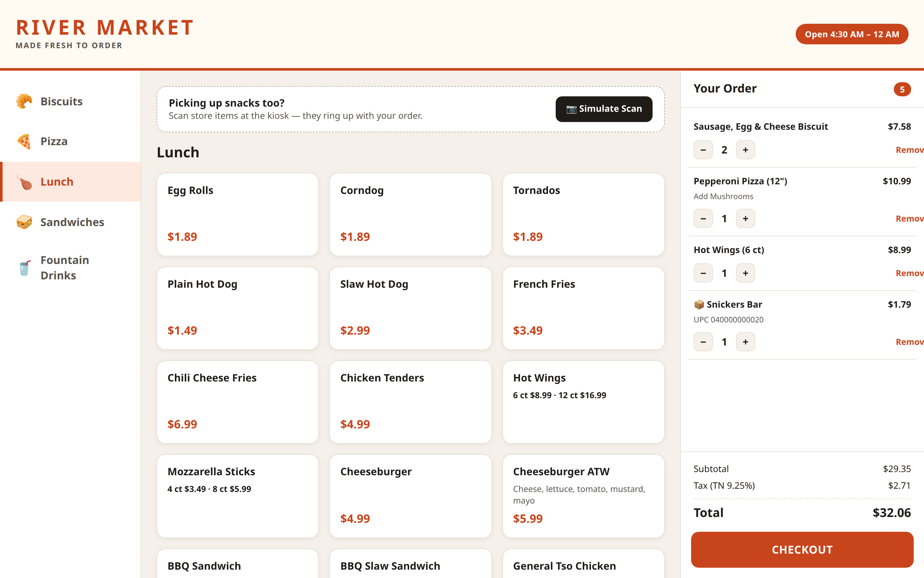The height and width of the screenshot is (578, 924).
Task: Click the Add Mushrooms modifier text
Action: coord(723,197)
